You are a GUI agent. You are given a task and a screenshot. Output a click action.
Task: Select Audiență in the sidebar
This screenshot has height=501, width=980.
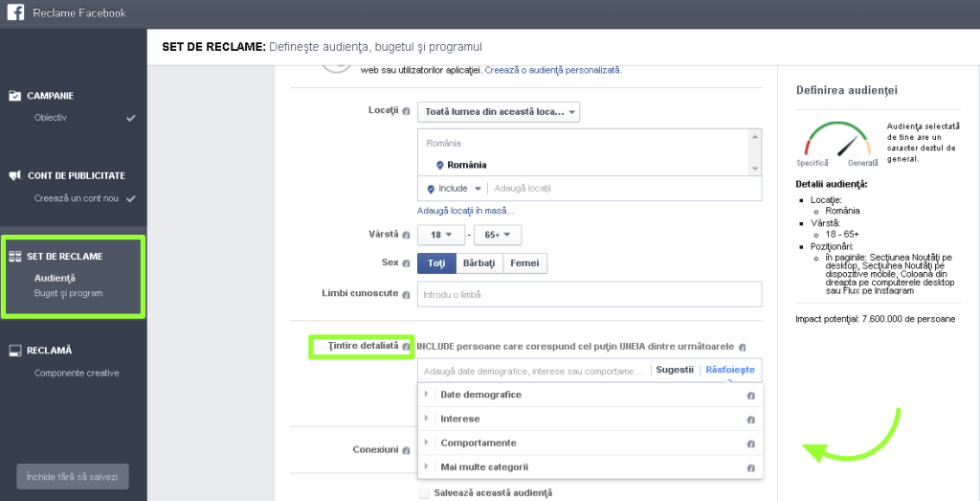[55, 279]
